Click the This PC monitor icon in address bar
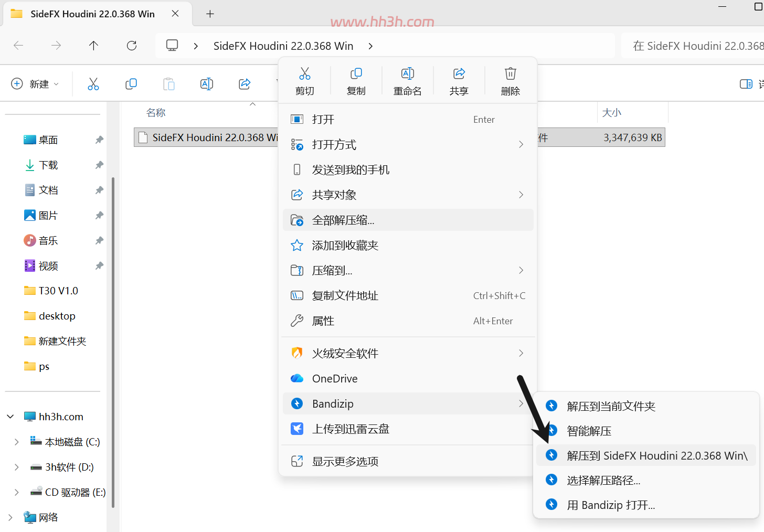 [x=172, y=46]
